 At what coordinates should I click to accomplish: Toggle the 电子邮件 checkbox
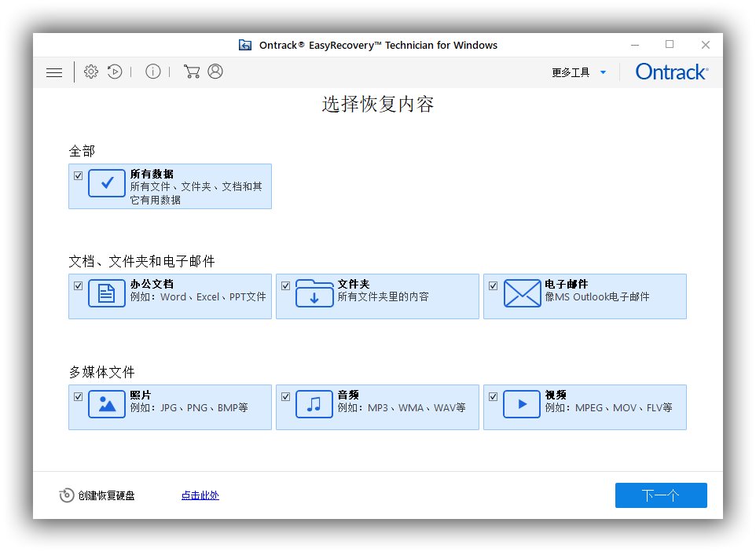pos(493,285)
